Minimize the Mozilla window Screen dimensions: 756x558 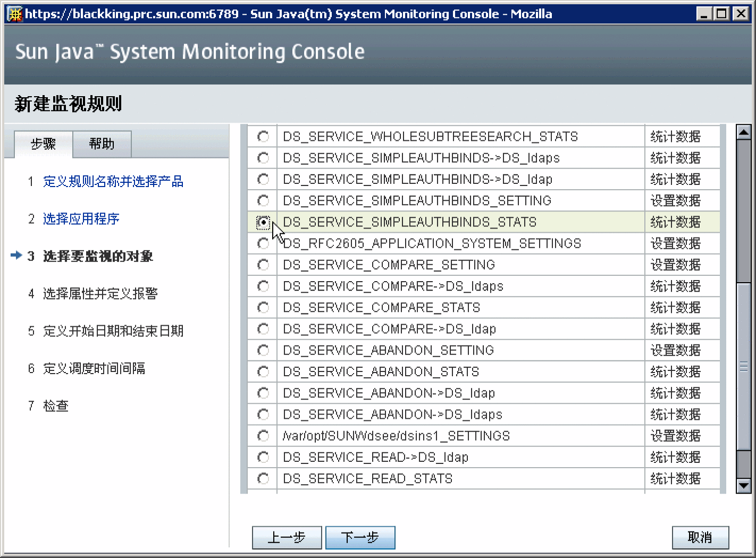704,14
